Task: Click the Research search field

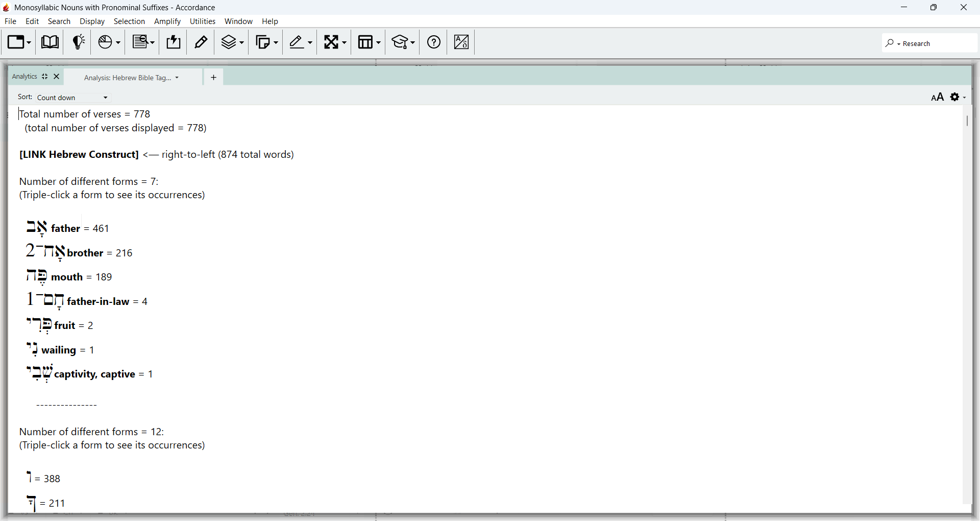Action: [x=929, y=43]
